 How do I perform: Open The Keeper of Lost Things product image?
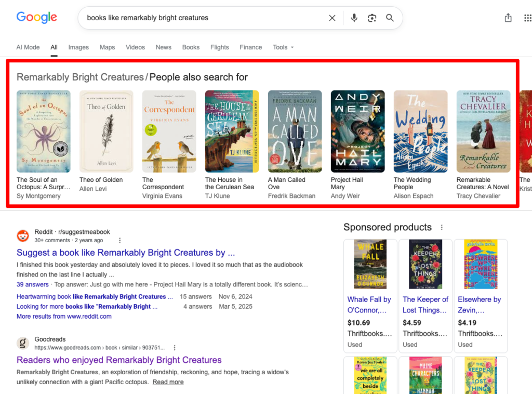click(x=425, y=264)
